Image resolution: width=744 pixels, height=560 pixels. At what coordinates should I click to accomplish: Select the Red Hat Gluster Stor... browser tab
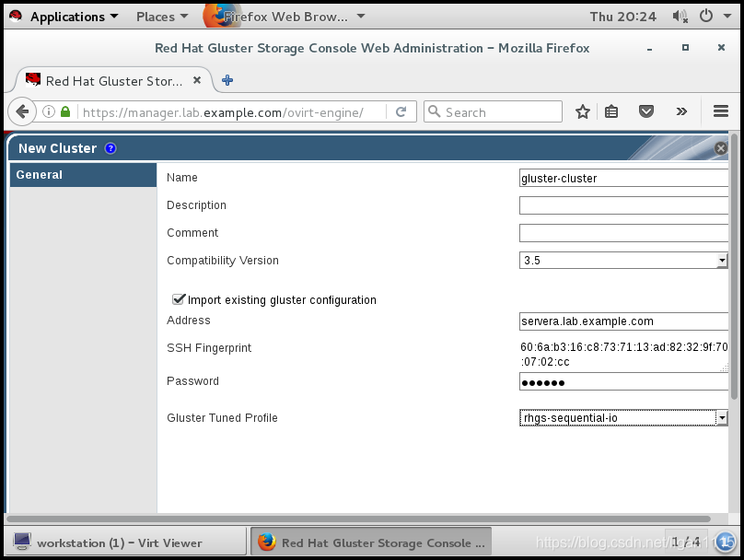coord(114,81)
